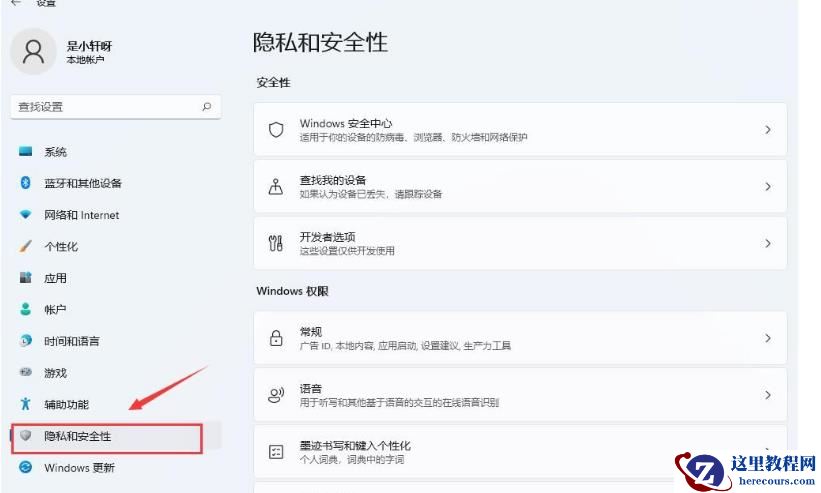Click description 这些设置仅供开发使用
821x493 pixels.
click(347, 251)
